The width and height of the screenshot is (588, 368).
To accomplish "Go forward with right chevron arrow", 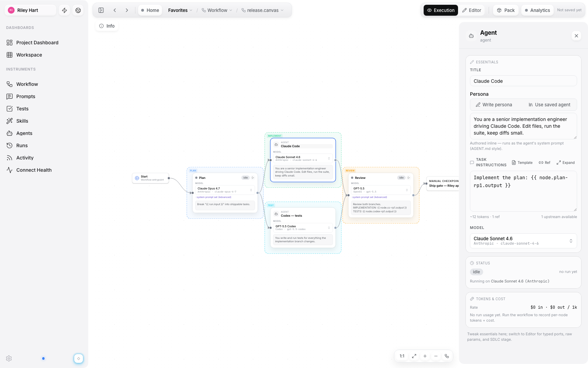I will (x=127, y=10).
